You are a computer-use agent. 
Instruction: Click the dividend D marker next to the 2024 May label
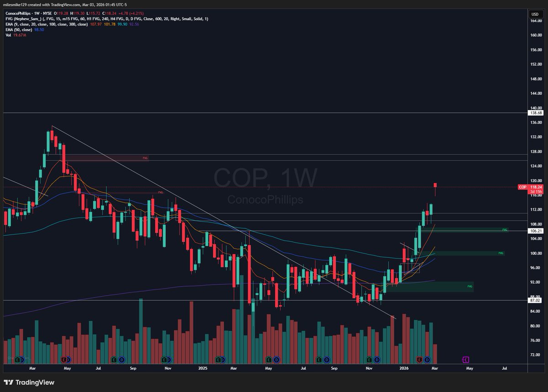[68, 360]
